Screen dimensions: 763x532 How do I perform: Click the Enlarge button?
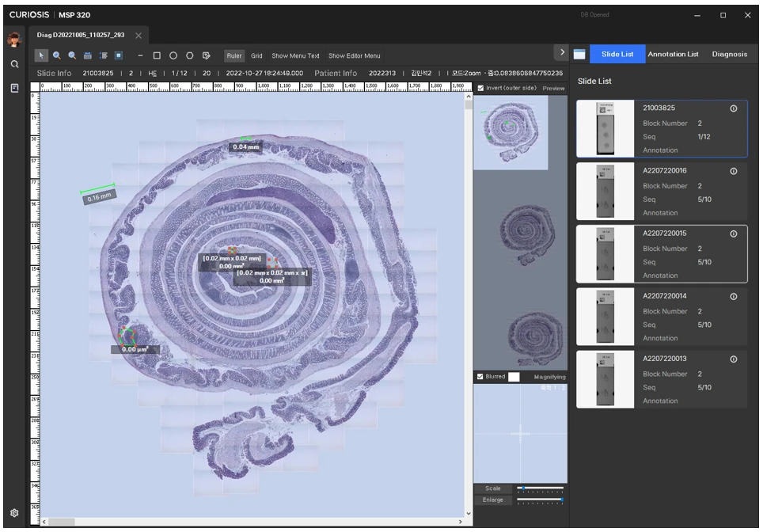pyautogui.click(x=493, y=500)
